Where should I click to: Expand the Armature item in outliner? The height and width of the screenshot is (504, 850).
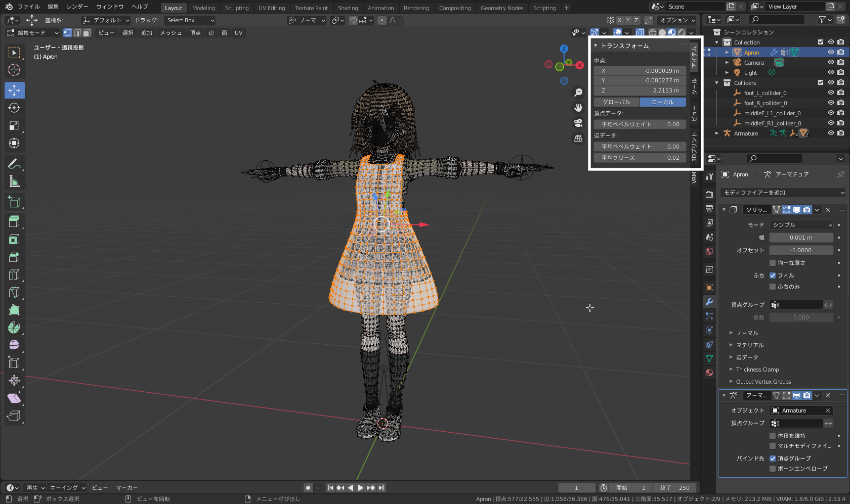coord(717,133)
